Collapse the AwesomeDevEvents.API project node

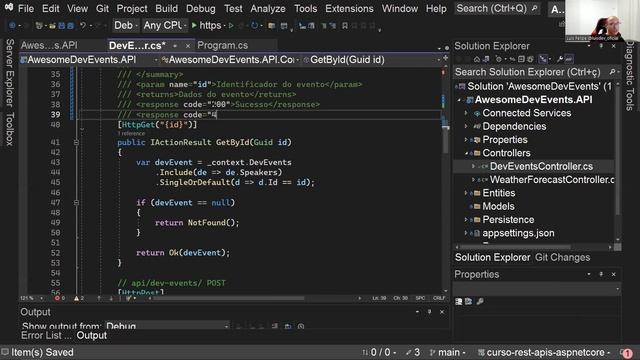460,100
